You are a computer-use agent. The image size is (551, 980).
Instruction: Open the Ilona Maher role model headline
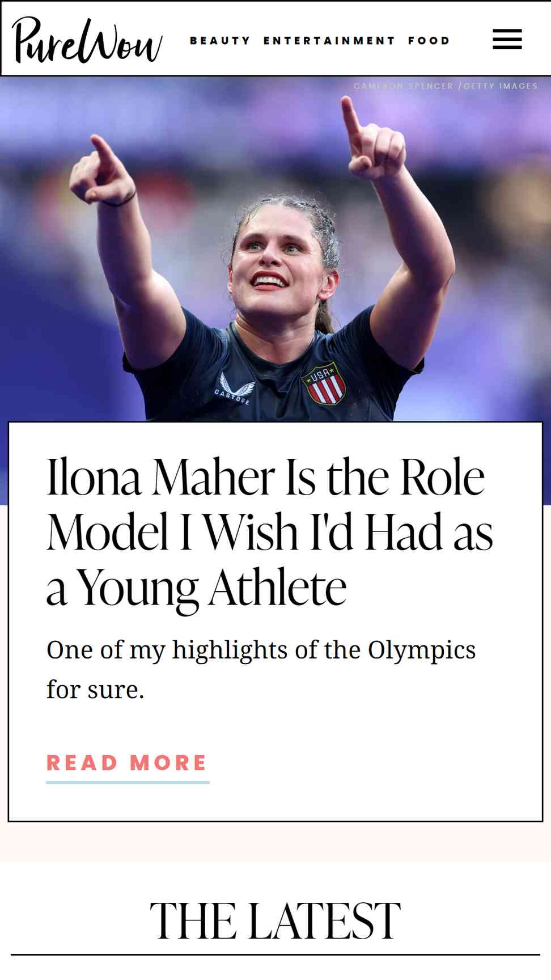click(270, 532)
